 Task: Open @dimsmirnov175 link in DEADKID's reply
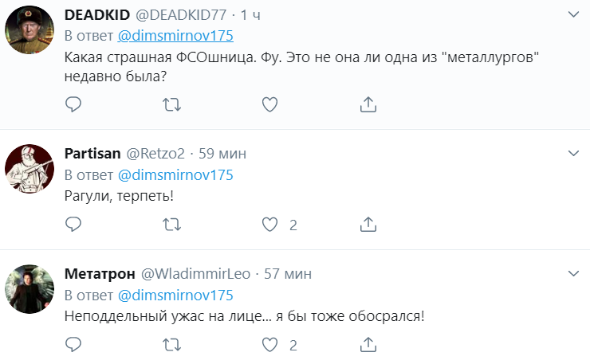pos(175,37)
